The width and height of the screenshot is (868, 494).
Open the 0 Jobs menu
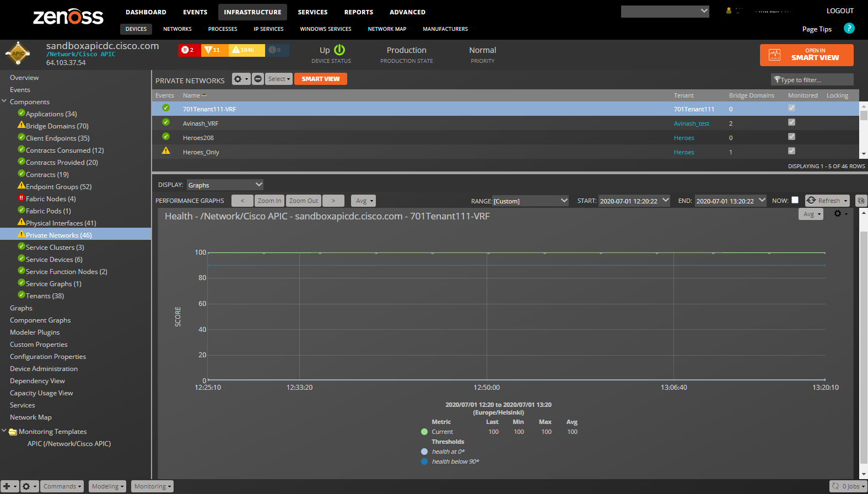tap(848, 486)
